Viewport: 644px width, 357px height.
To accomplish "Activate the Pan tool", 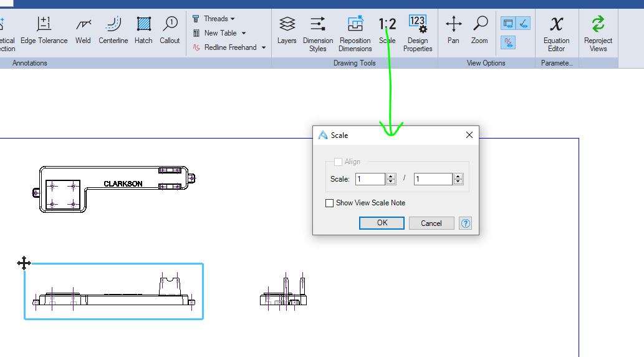I will 453,30.
